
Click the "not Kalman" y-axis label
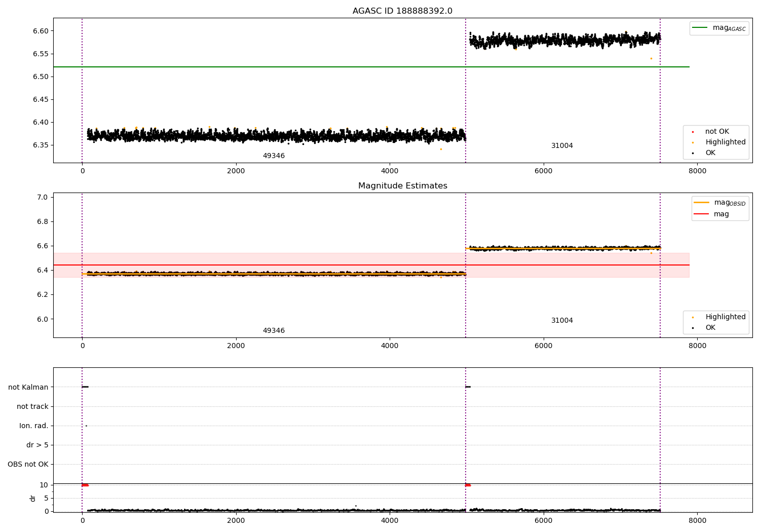coord(28,387)
